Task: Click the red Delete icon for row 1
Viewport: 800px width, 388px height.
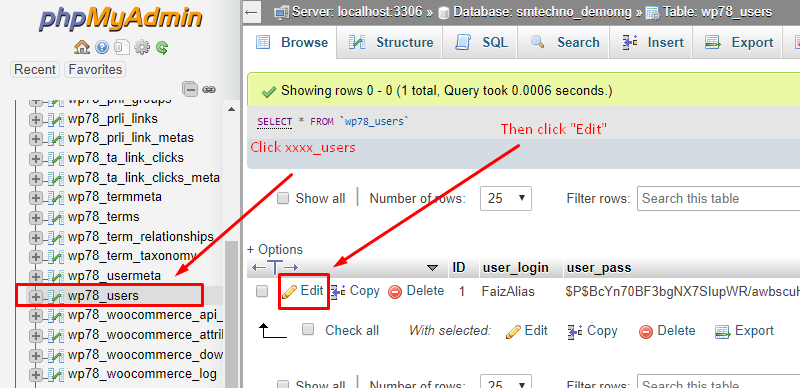Action: pos(395,292)
